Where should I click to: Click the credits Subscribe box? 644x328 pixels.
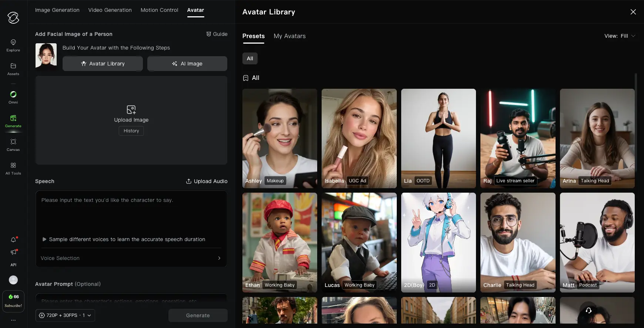click(13, 301)
